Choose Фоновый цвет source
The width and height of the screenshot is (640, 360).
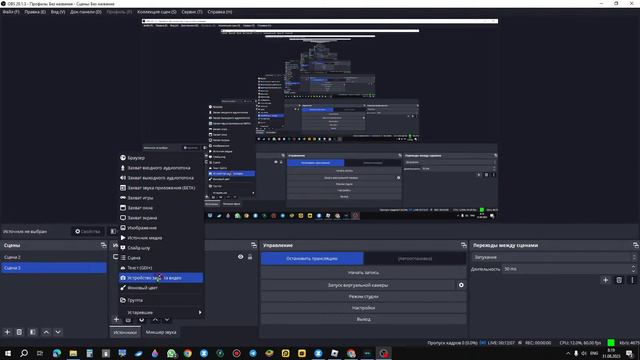coord(161,288)
